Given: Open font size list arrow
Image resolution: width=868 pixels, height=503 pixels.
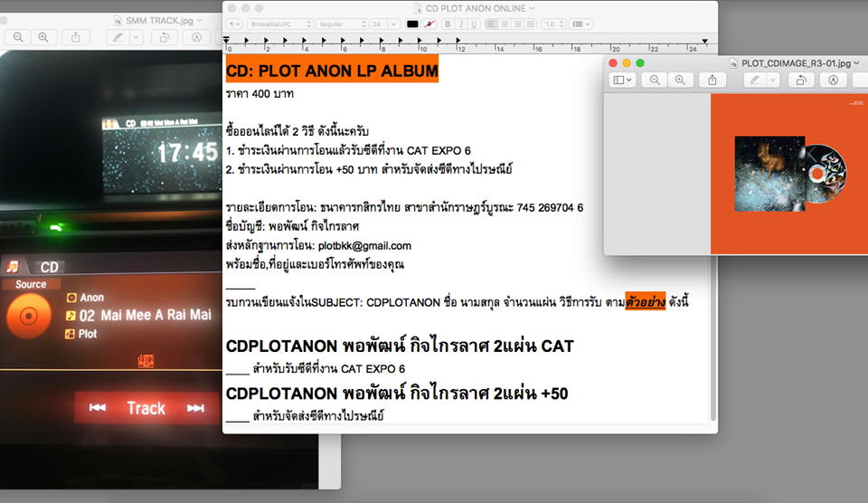Looking at the screenshot, I should click(x=393, y=24).
